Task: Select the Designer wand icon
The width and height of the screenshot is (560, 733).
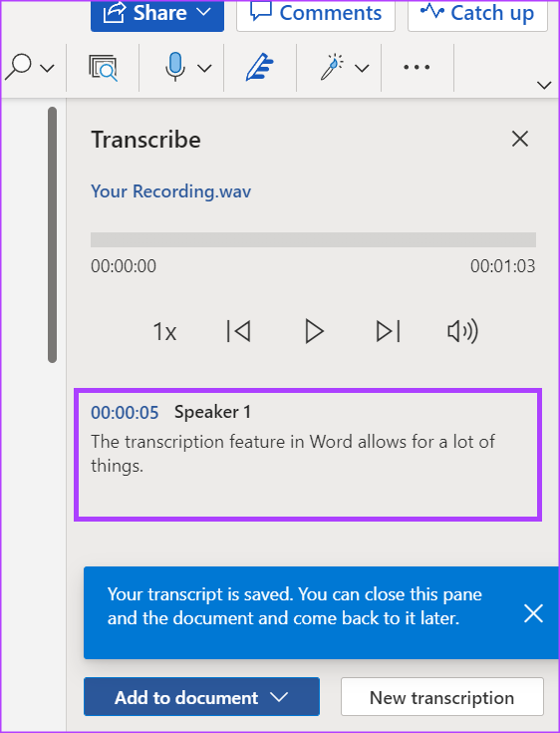Action: [x=333, y=68]
